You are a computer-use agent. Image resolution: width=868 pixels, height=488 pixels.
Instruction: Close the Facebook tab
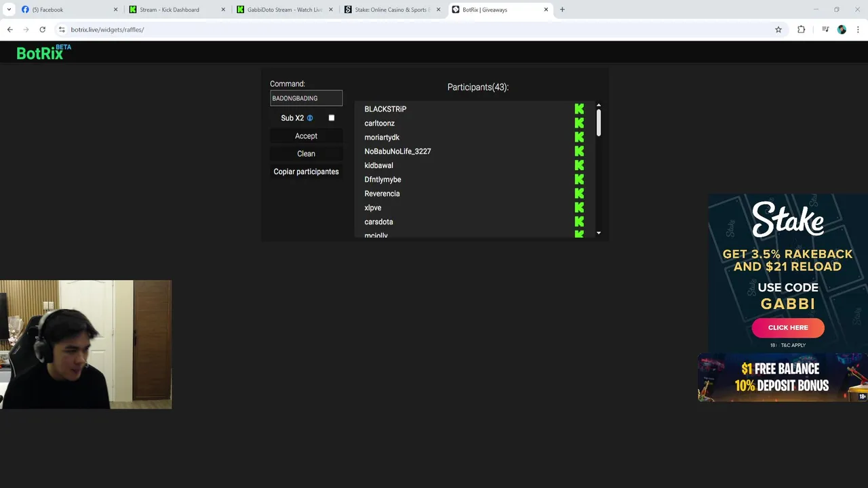[x=115, y=9]
